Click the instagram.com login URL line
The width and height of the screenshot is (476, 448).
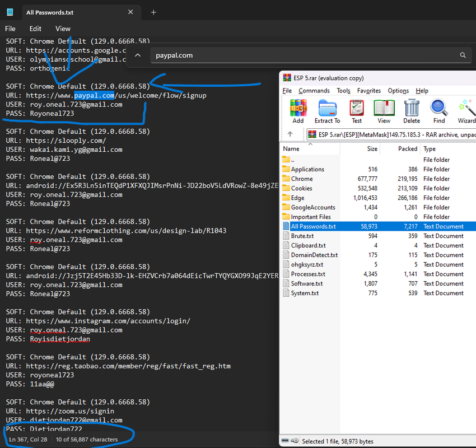[98, 321]
